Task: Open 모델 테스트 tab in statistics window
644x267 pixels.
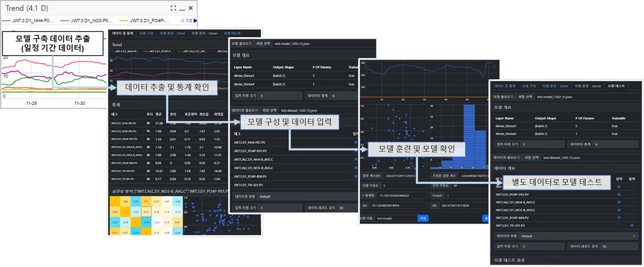Action: (x=232, y=33)
